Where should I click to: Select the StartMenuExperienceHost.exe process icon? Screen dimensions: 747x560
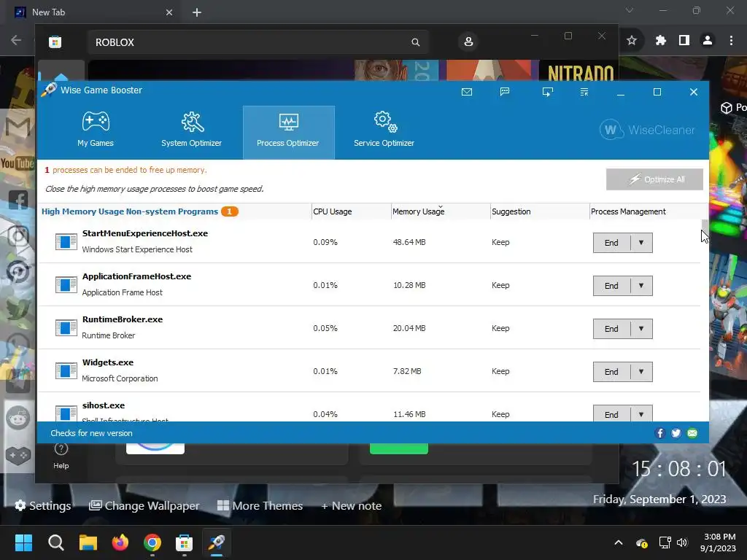click(66, 242)
